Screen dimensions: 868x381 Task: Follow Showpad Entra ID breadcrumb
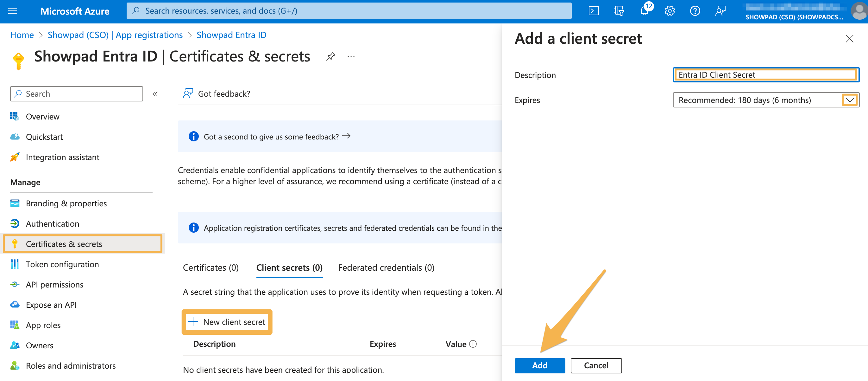pos(231,35)
